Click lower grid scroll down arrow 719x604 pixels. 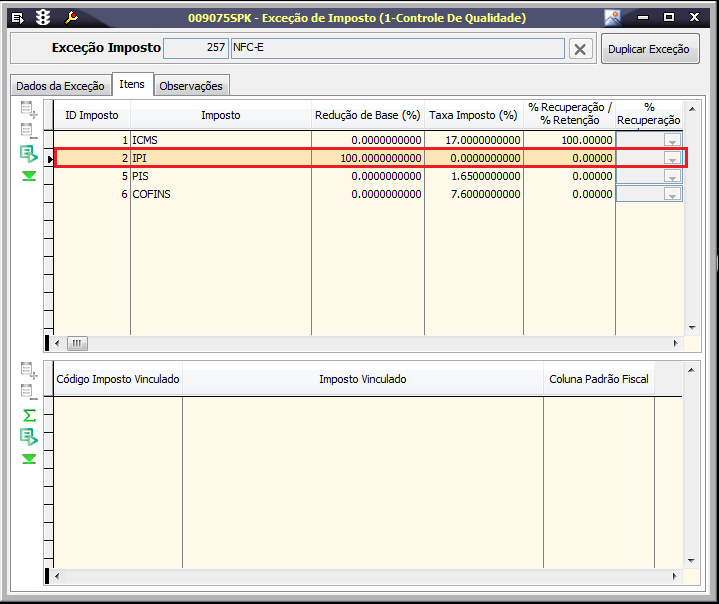click(691, 560)
